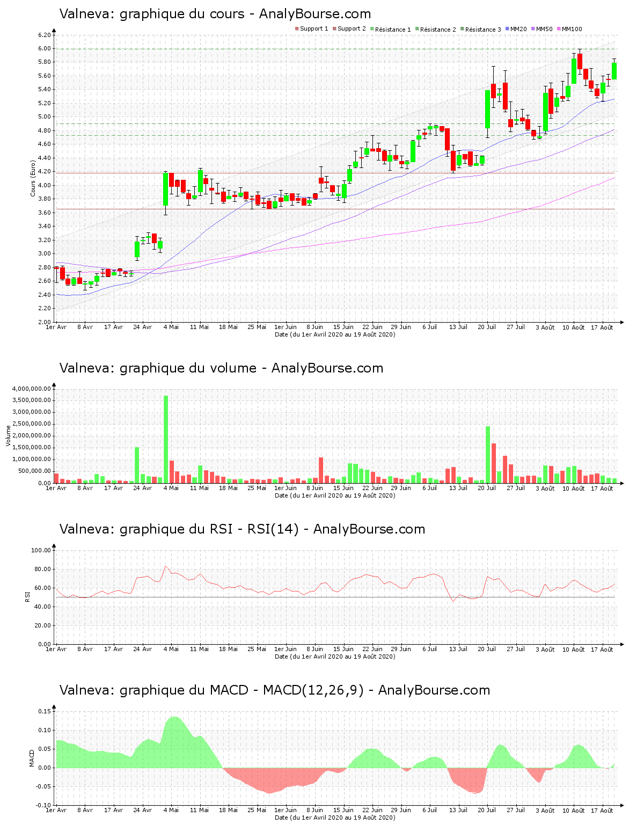Click '20 Juil' on the price chart date axis

(487, 327)
